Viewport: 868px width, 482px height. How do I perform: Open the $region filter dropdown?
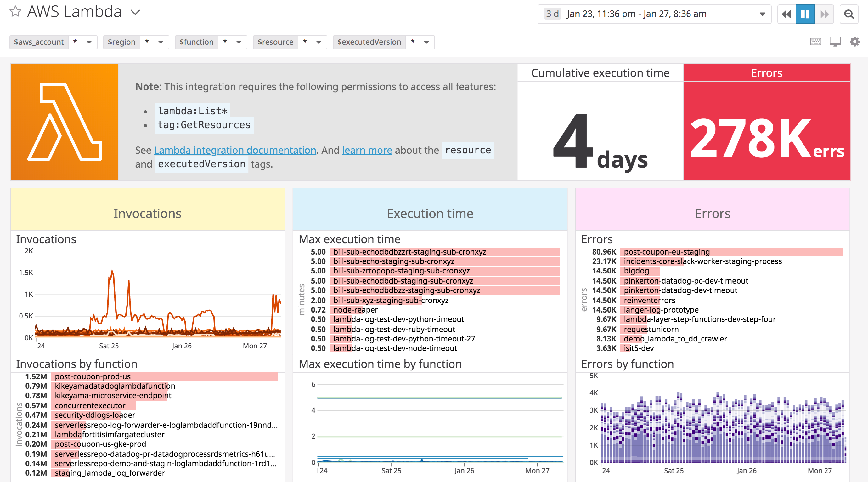click(161, 42)
